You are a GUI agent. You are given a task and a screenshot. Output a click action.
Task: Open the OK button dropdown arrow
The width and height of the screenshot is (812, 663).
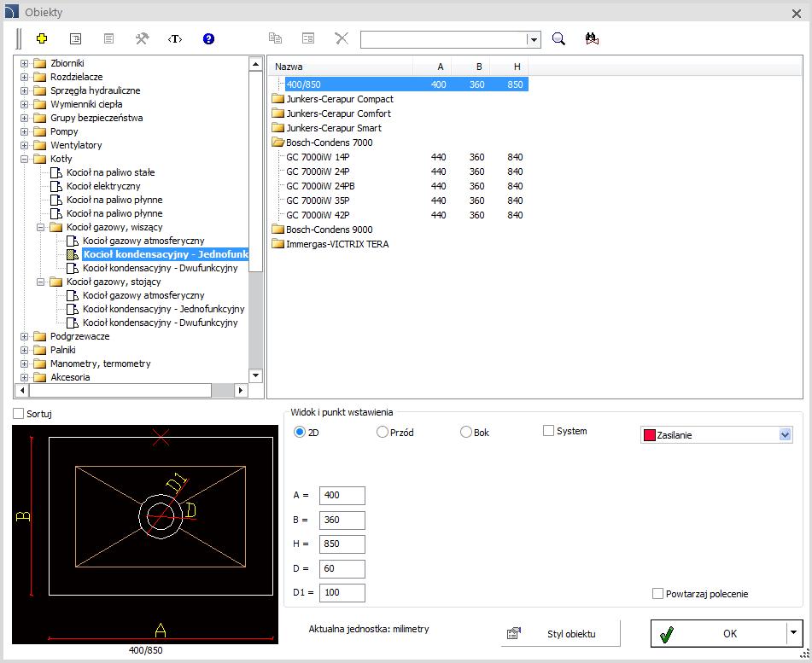pos(793,632)
